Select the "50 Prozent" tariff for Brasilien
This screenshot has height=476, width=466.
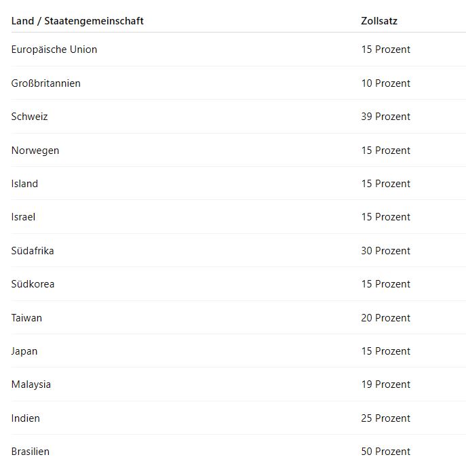click(x=385, y=452)
